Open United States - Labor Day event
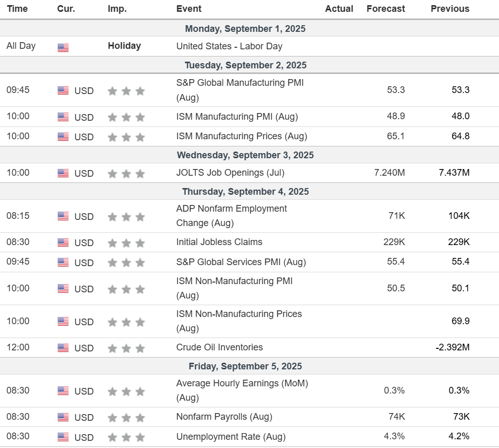This screenshot has width=499, height=448. coord(229,46)
